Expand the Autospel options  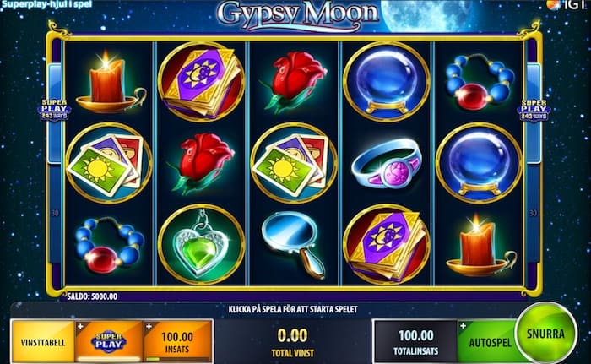(x=488, y=341)
